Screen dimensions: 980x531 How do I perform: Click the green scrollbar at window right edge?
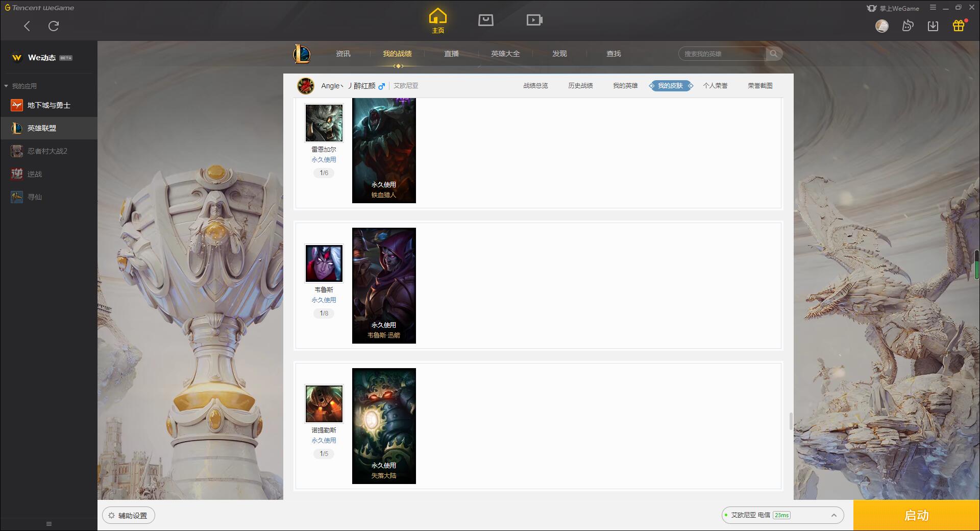pos(976,264)
